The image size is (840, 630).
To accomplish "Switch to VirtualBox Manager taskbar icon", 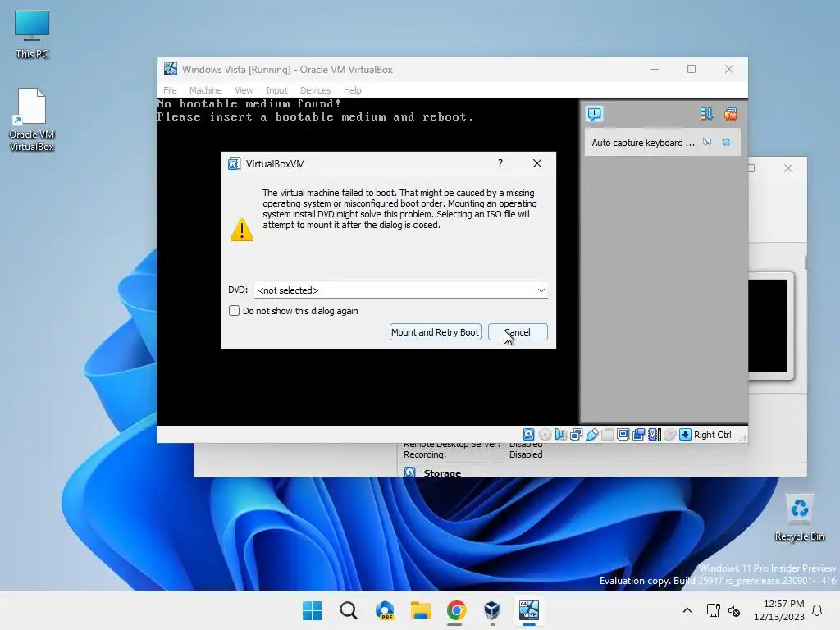I will [492, 610].
